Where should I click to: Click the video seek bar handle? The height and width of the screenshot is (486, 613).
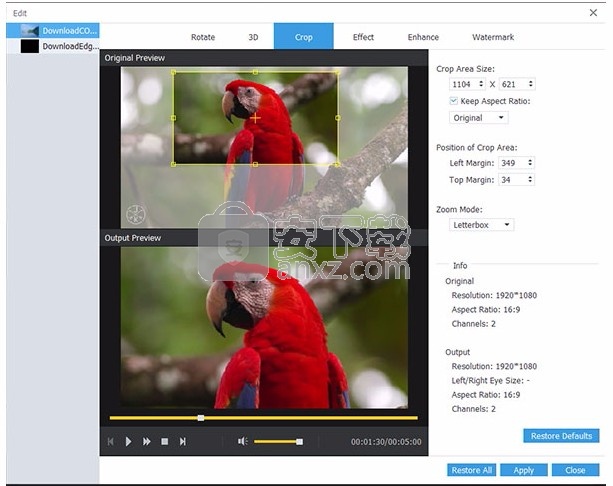pos(201,418)
